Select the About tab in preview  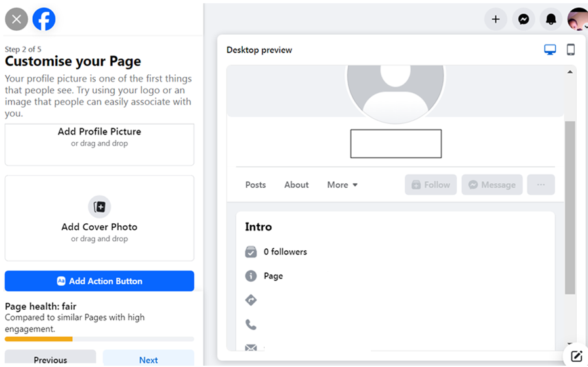[296, 184]
